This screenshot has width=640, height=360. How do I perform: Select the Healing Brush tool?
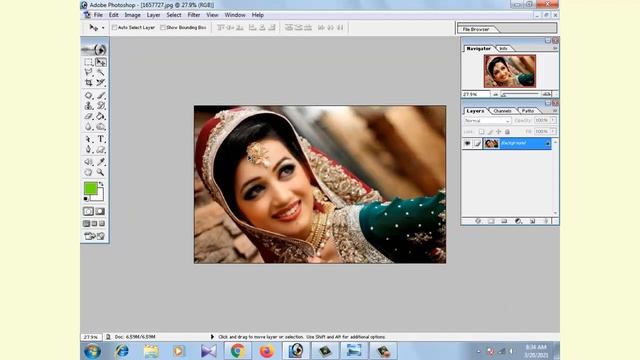(x=89, y=95)
